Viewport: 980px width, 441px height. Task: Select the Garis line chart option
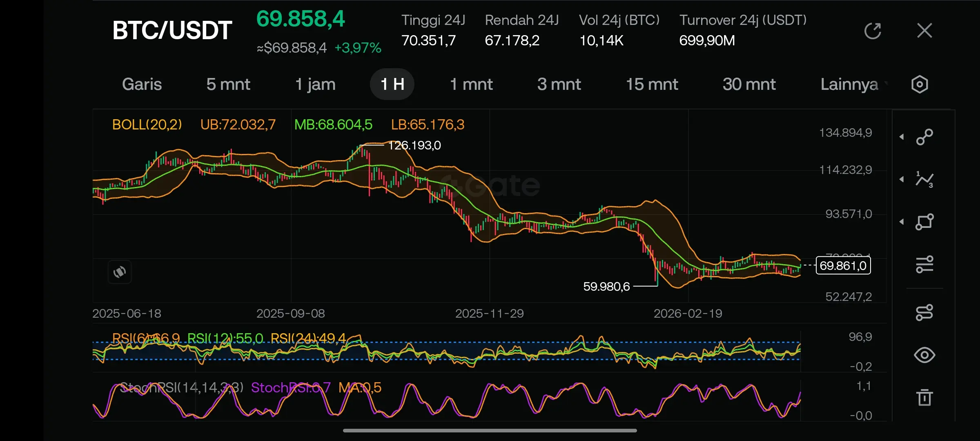pyautogui.click(x=142, y=85)
